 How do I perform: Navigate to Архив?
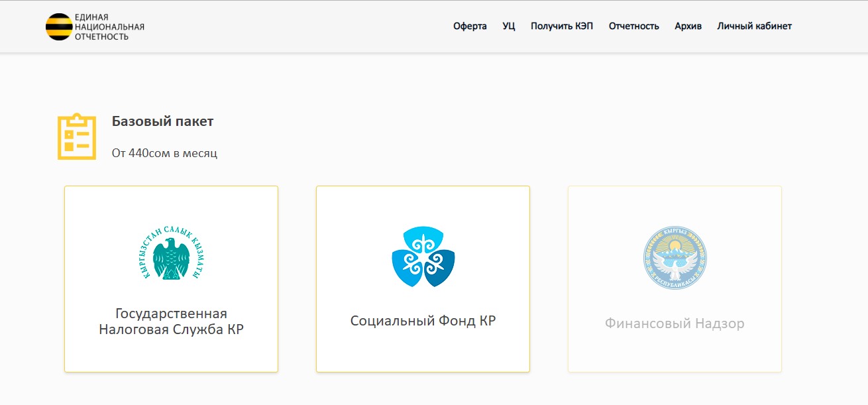688,27
